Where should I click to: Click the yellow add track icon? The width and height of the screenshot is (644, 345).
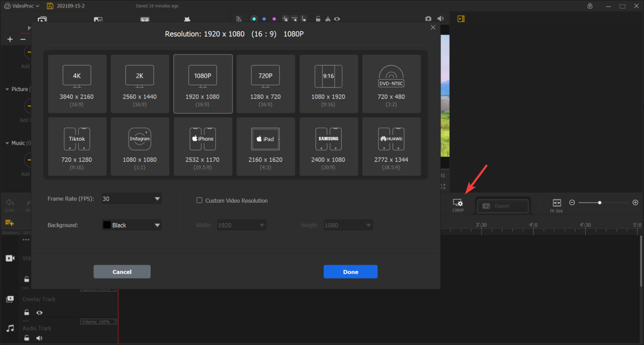click(9, 223)
